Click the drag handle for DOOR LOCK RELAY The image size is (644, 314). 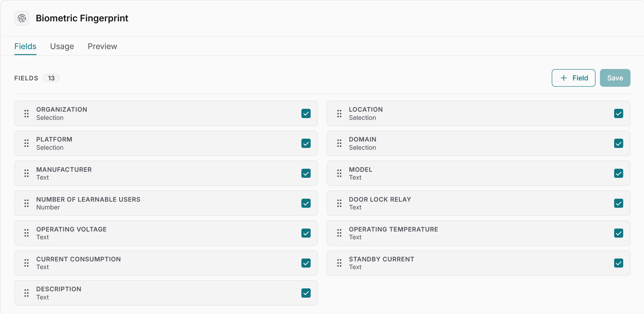[339, 203]
